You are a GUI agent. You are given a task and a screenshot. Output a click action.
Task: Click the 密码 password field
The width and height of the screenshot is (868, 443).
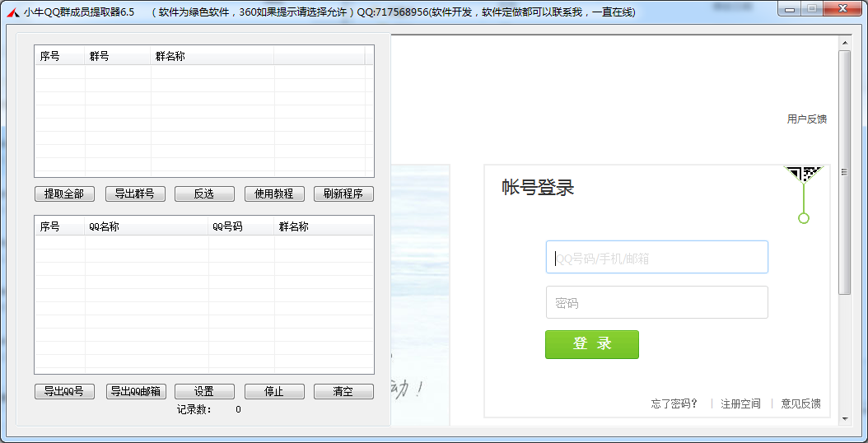tap(656, 303)
